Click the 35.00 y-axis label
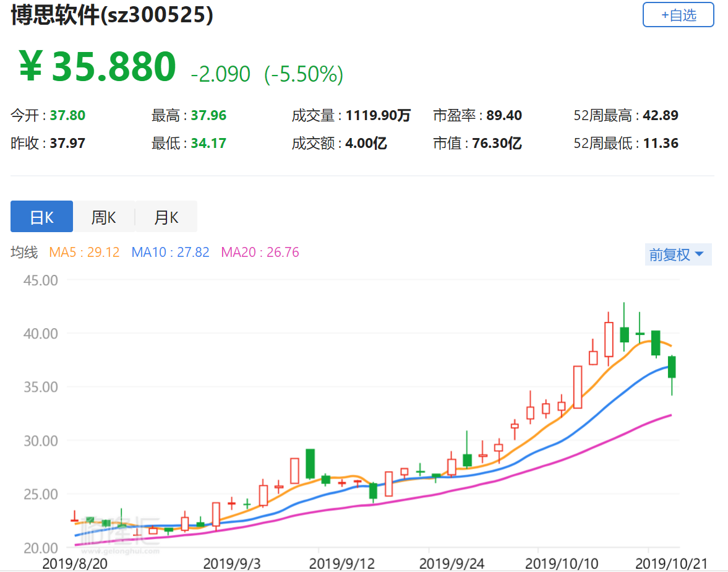The width and height of the screenshot is (728, 572). point(41,387)
